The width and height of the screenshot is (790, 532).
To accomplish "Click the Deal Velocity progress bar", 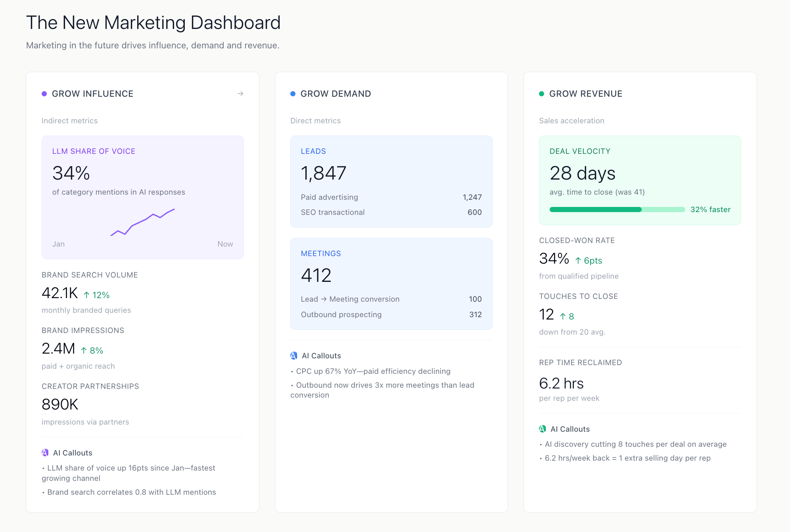I will tap(617, 209).
